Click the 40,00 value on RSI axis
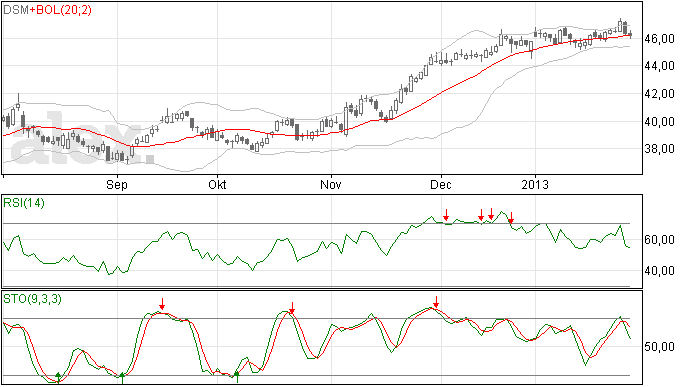690x387 pixels. 660,271
